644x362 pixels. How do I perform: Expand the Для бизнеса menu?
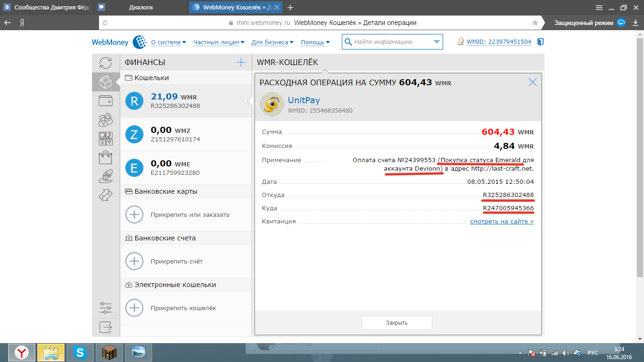272,42
